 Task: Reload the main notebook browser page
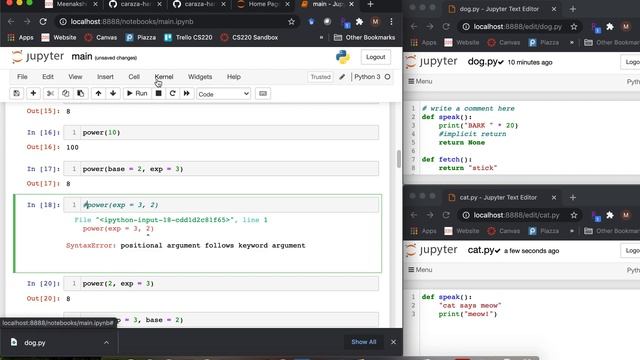(43, 22)
